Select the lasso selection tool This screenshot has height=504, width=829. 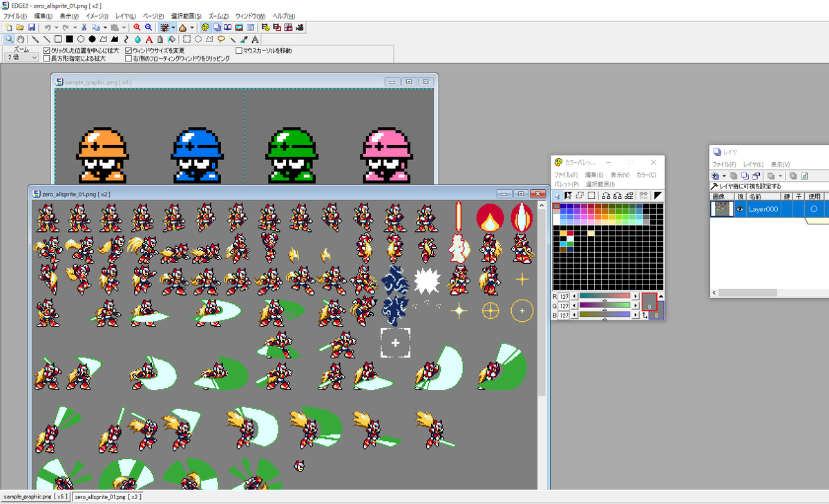tap(220, 39)
